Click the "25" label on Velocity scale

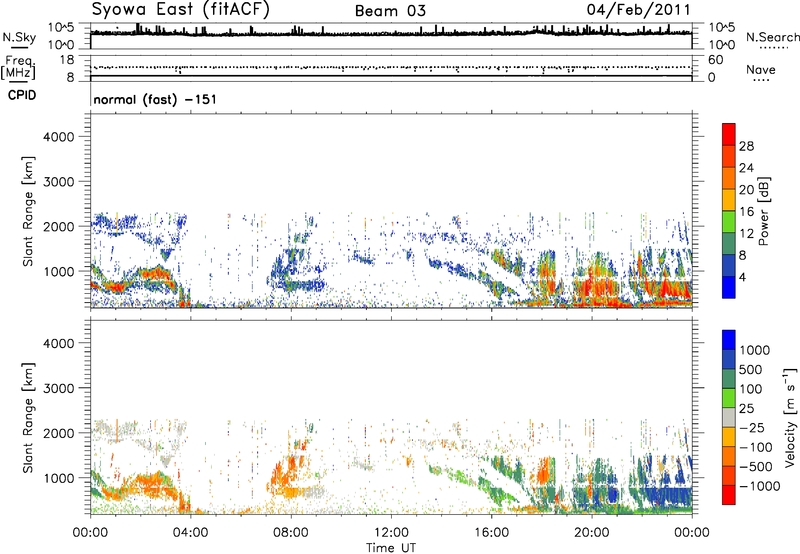(x=746, y=409)
